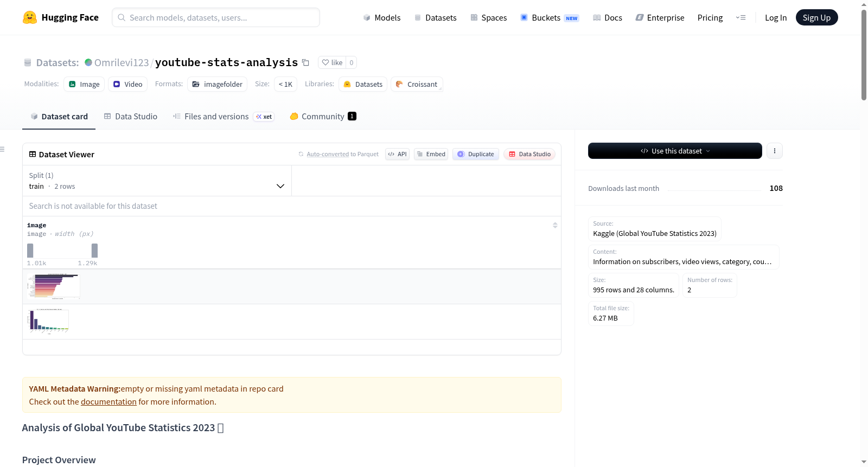Click the Sign Up button
The height and width of the screenshot is (467, 868).
pos(816,17)
